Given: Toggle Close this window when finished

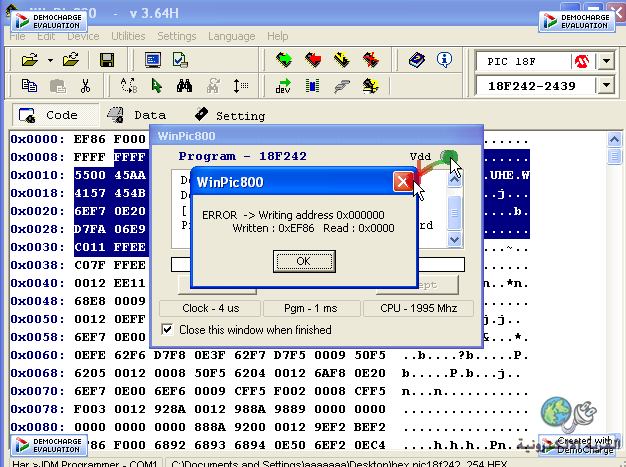Looking at the screenshot, I should click(x=167, y=330).
